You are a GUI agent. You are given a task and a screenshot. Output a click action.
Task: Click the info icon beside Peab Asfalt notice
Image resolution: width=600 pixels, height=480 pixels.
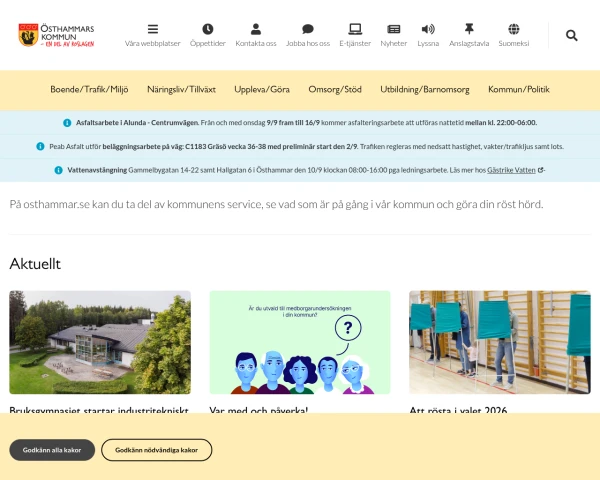click(40, 146)
